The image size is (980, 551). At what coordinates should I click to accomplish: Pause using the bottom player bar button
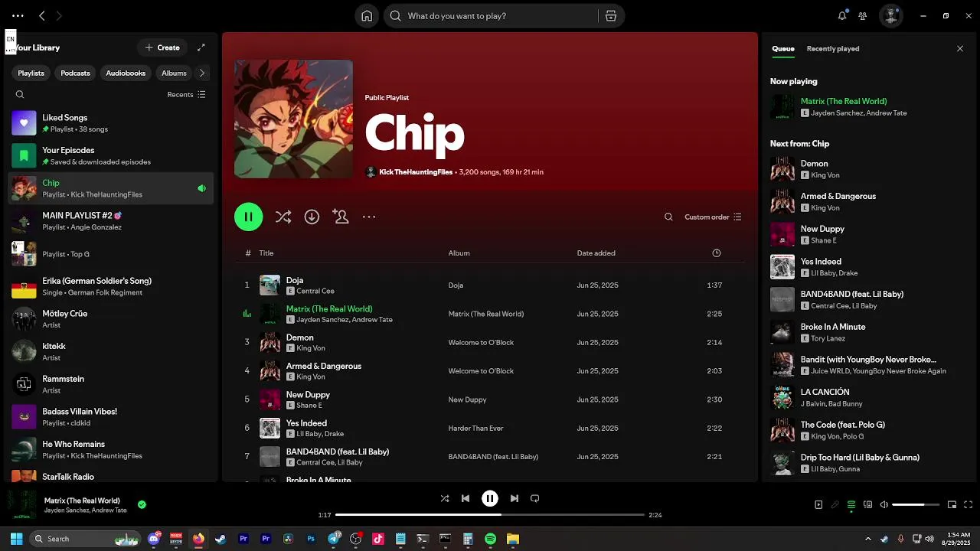click(x=490, y=498)
